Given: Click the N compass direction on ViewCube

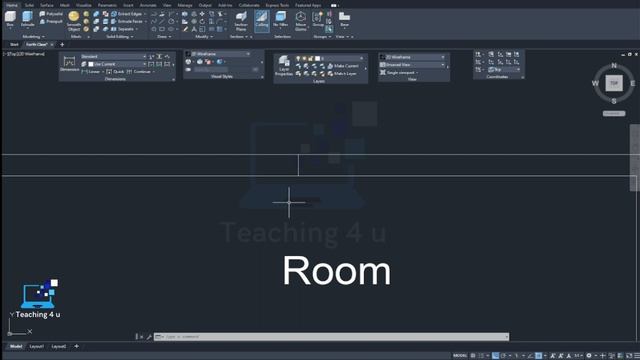Looking at the screenshot, I should coord(614,66).
